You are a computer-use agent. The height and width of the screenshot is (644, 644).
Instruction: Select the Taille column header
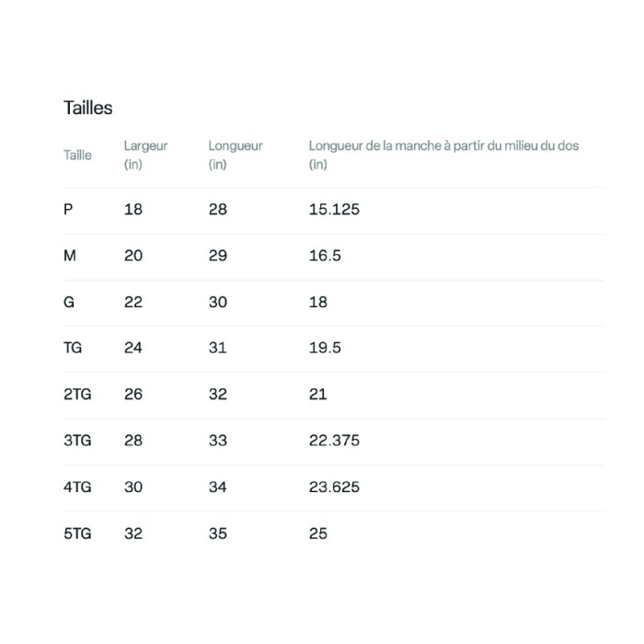[77, 155]
